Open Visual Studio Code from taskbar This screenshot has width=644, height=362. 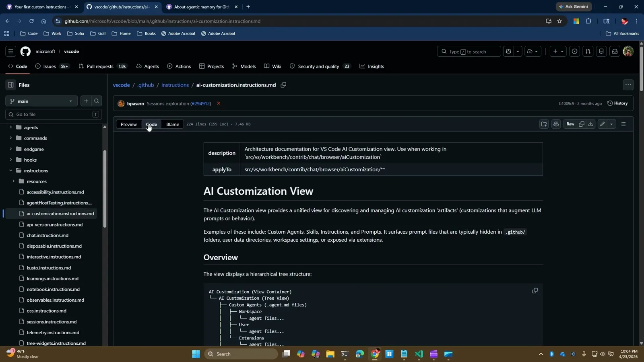(x=419, y=354)
